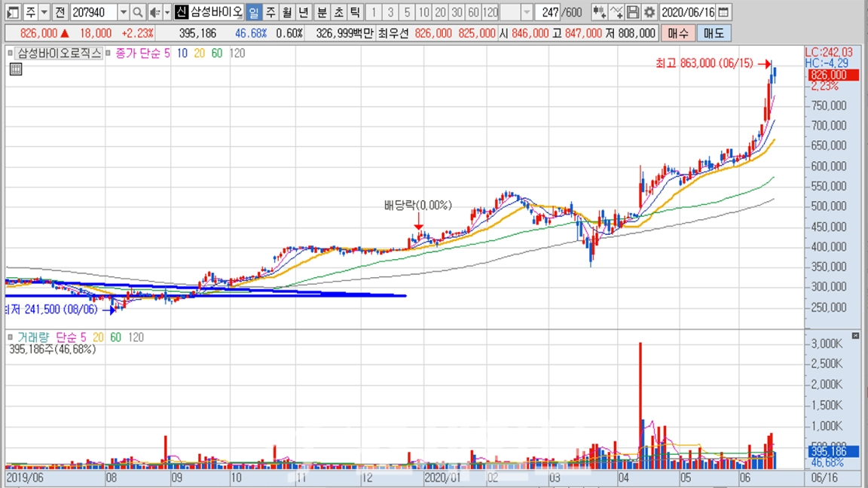Image resolution: width=868 pixels, height=488 pixels.
Task: Select the minute (분) chart tab
Action: 322,12
